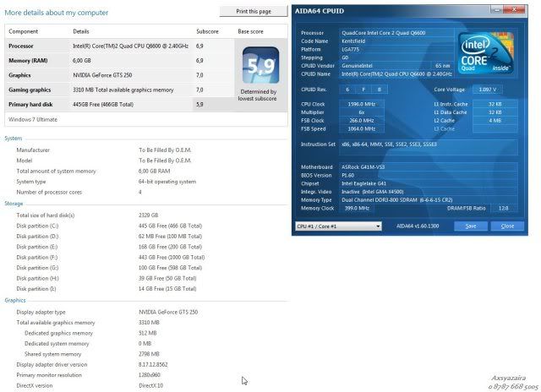
Task: Click the AIDA64 CPUID window title
Action: point(320,11)
